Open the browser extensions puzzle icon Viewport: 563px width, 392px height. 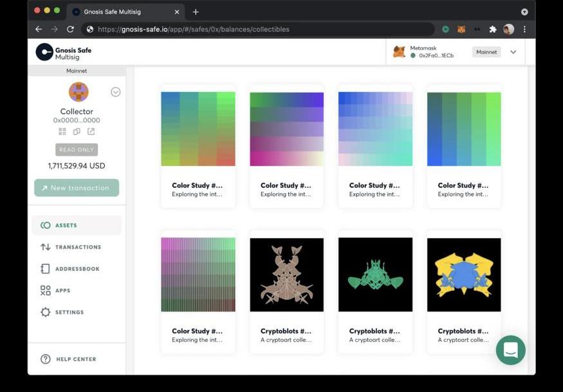click(x=493, y=30)
